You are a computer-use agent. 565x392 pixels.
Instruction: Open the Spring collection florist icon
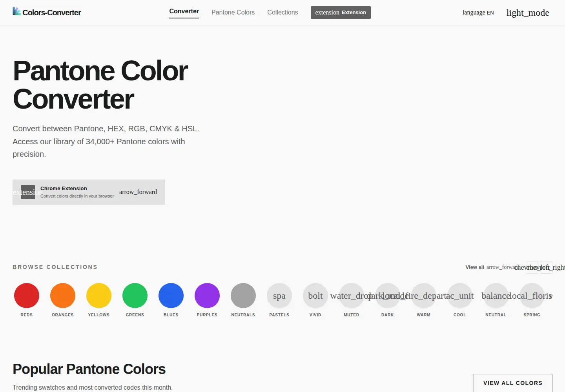pyautogui.click(x=532, y=296)
